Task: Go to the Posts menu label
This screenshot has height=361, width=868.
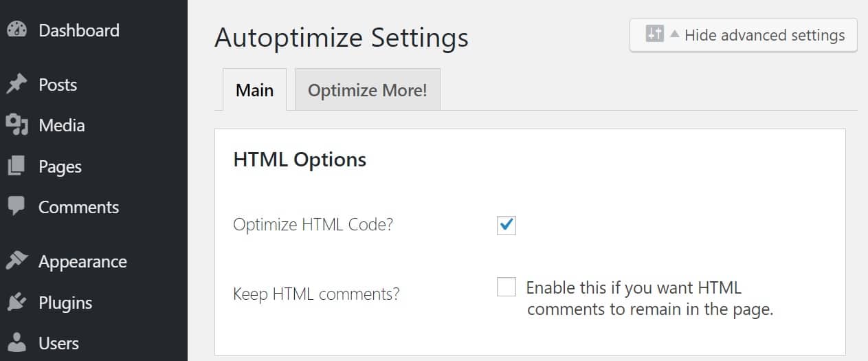Action: [x=58, y=85]
